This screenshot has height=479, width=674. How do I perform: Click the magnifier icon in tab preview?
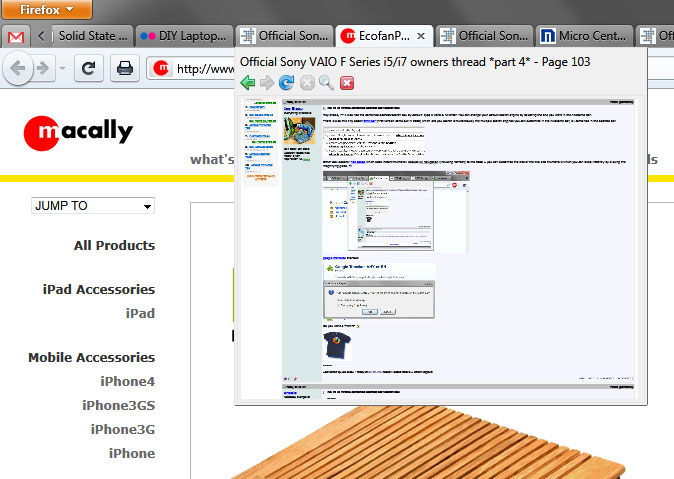pyautogui.click(x=327, y=83)
